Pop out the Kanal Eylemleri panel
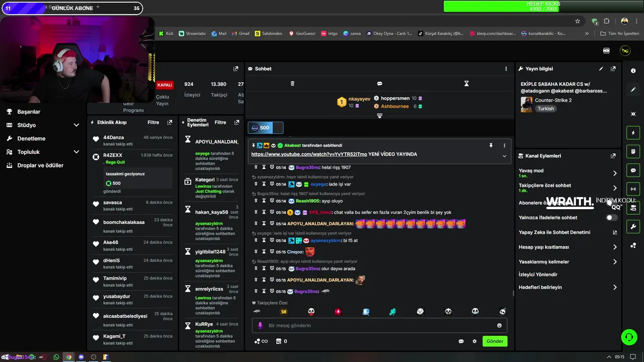 pos(613,156)
